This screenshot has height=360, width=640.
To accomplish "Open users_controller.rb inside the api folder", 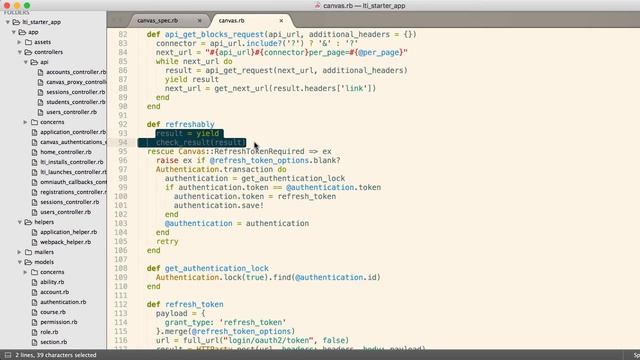I will click(71, 112).
